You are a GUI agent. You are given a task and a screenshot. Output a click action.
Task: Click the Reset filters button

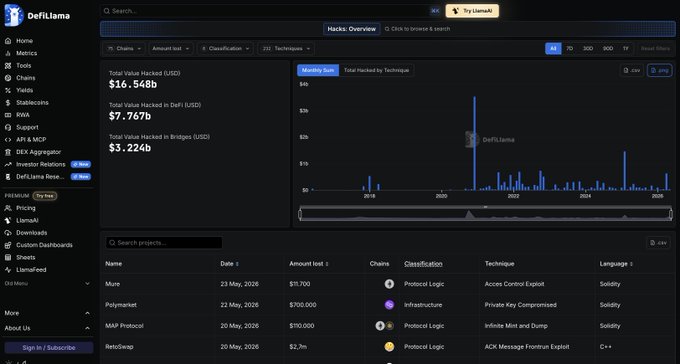pyautogui.click(x=655, y=49)
